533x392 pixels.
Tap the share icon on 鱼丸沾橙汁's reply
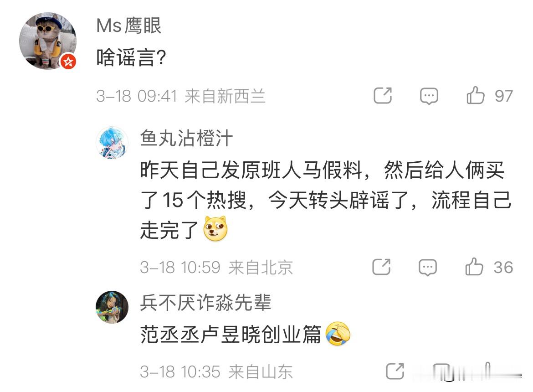pyautogui.click(x=381, y=267)
